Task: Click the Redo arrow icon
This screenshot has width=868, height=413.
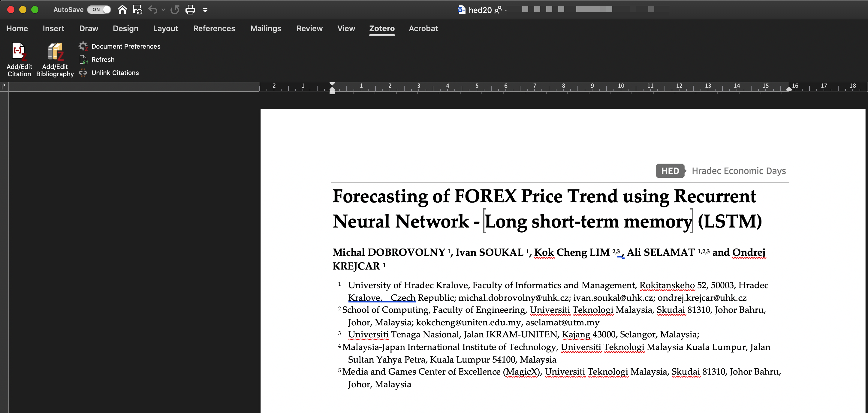Action: click(x=175, y=9)
